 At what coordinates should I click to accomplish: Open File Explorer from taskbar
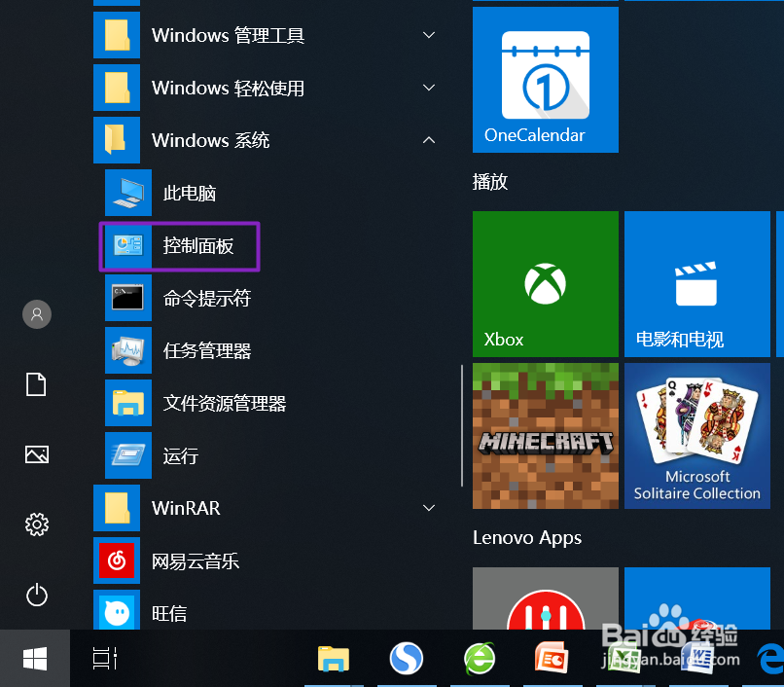point(334,659)
